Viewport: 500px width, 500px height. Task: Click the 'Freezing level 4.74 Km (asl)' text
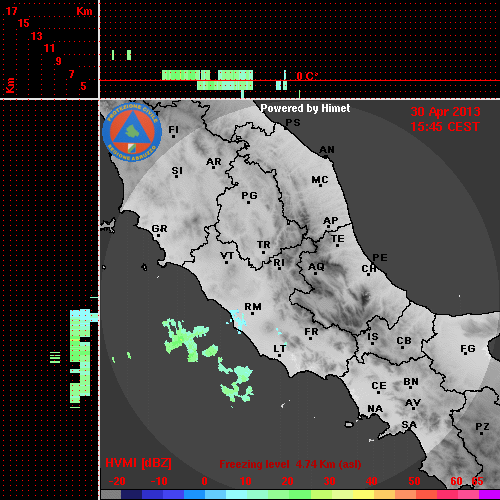click(290, 464)
